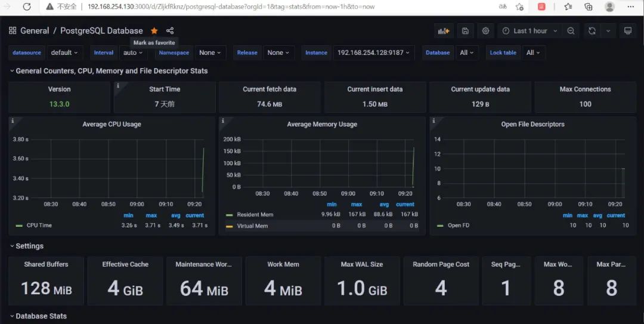
Task: Click the Current update data panel title
Action: 480,90
